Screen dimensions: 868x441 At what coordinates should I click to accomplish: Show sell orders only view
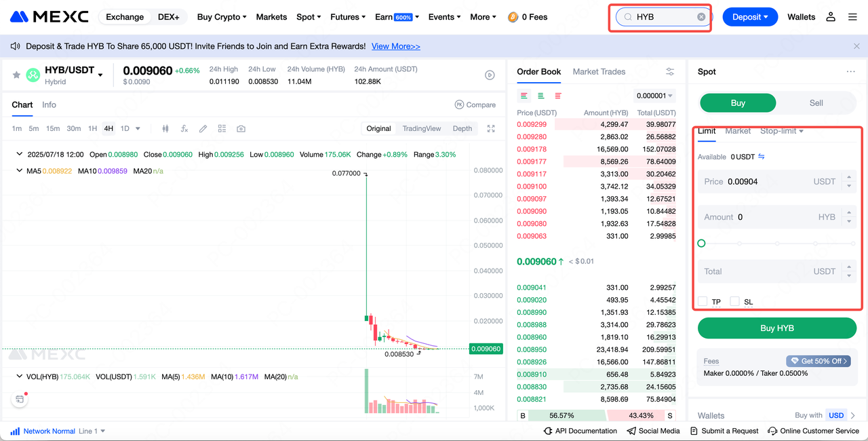click(x=558, y=96)
